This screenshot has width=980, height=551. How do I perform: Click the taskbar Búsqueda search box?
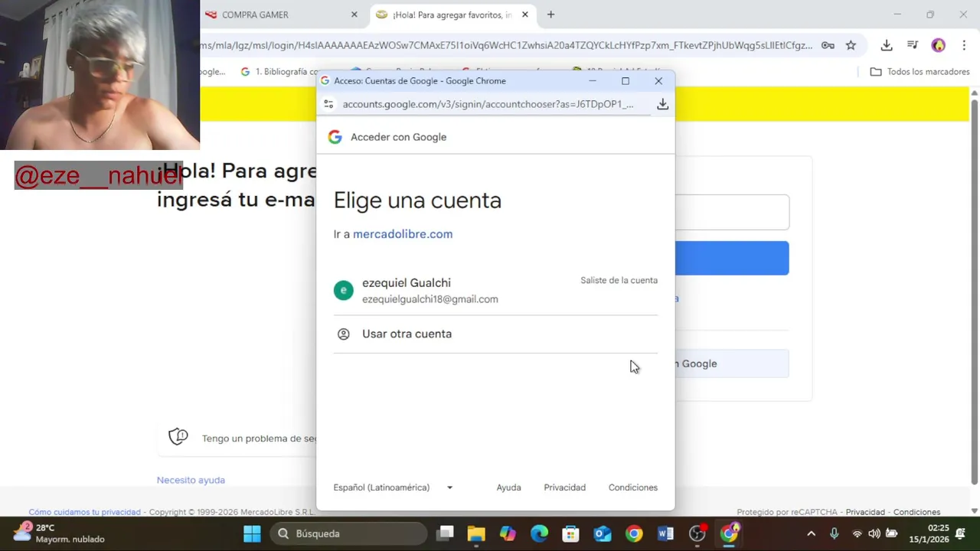point(349,533)
